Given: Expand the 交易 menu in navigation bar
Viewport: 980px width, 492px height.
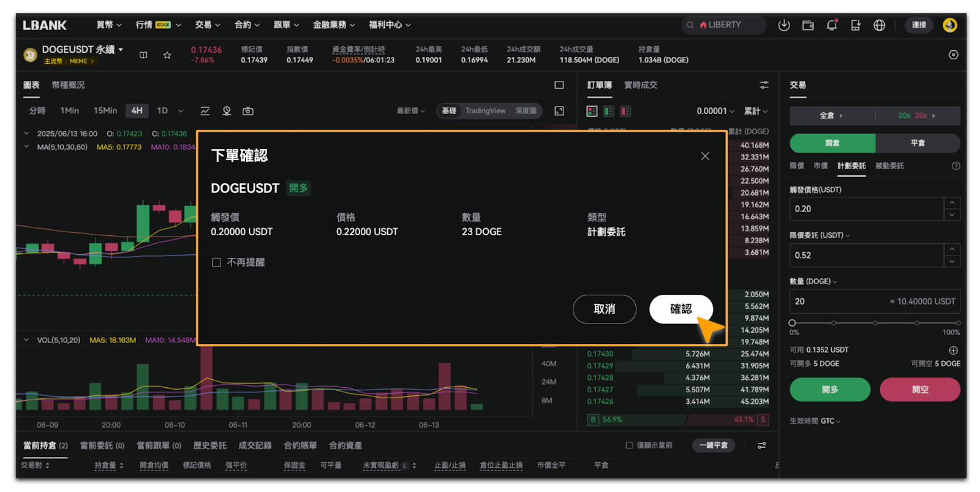Looking at the screenshot, I should tap(207, 25).
